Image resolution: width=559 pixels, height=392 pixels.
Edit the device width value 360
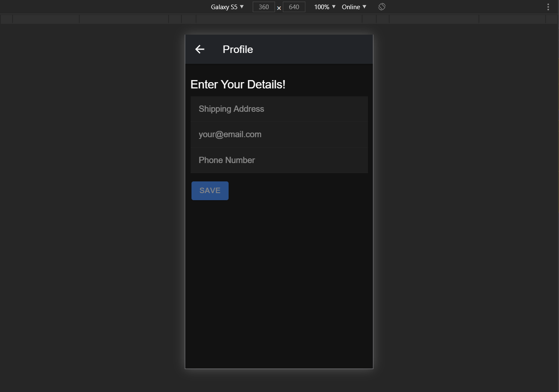[264, 7]
